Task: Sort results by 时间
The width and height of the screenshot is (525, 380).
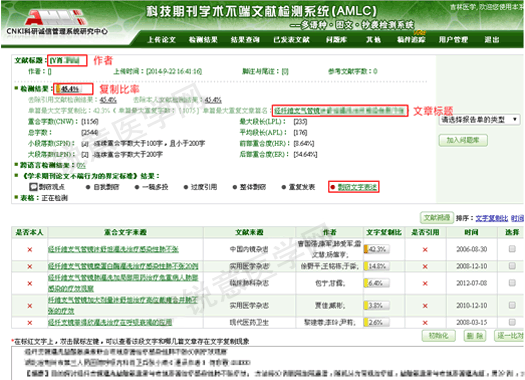Action: (x=517, y=218)
